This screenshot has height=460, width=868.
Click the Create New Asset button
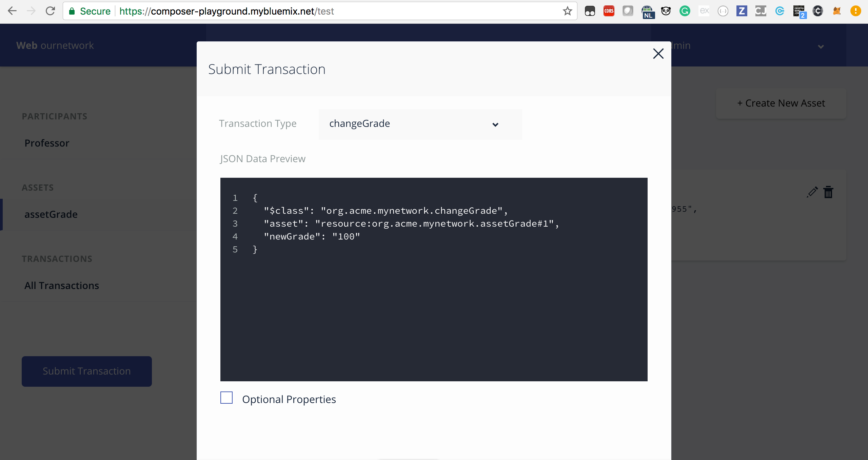click(x=781, y=103)
